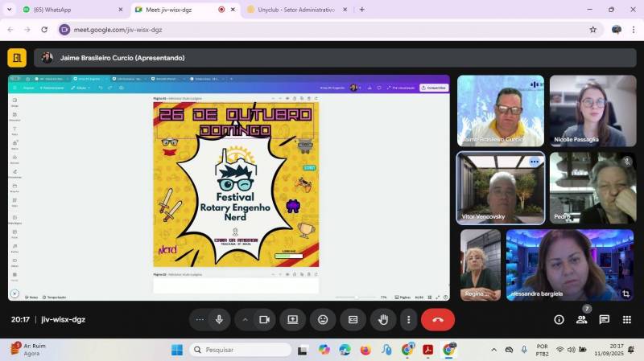Switch to the WhatsApp browser tab
The image size is (644, 361).
pos(66,10)
